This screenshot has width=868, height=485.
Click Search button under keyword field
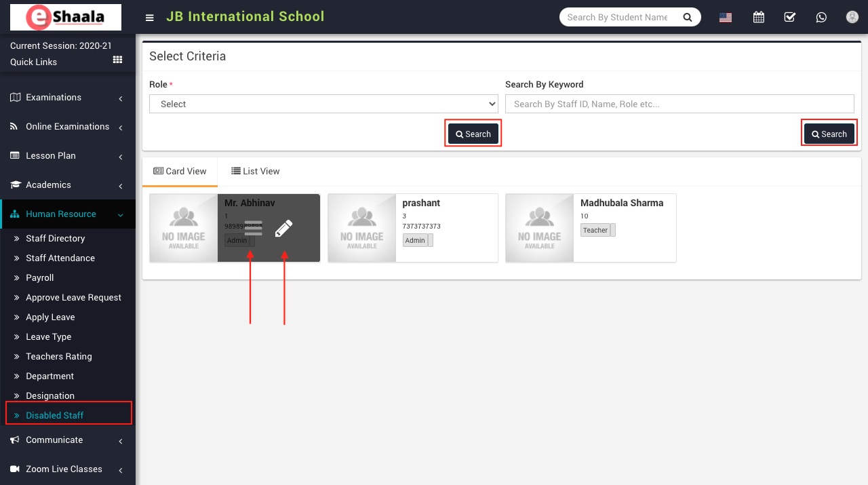829,134
